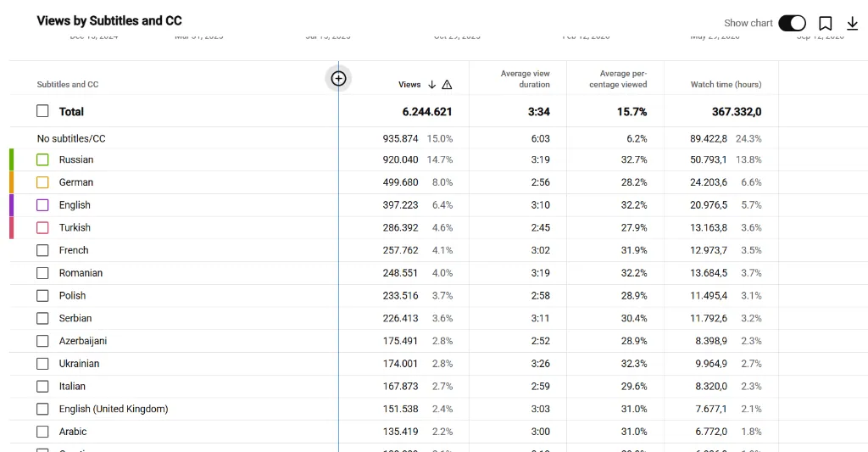Click total average percentage viewed 15.7%
This screenshot has width=868, height=452.
[x=632, y=111]
